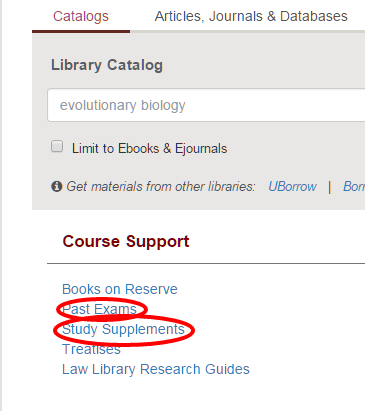365x411 pixels.
Task: Click the word Guides in Research Guides link
Action: [227, 369]
